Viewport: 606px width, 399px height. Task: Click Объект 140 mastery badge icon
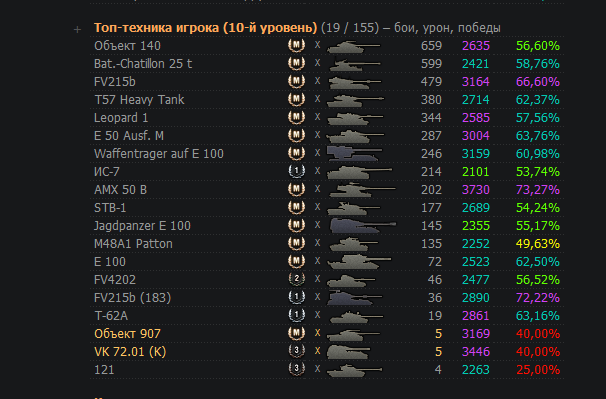coord(296,45)
